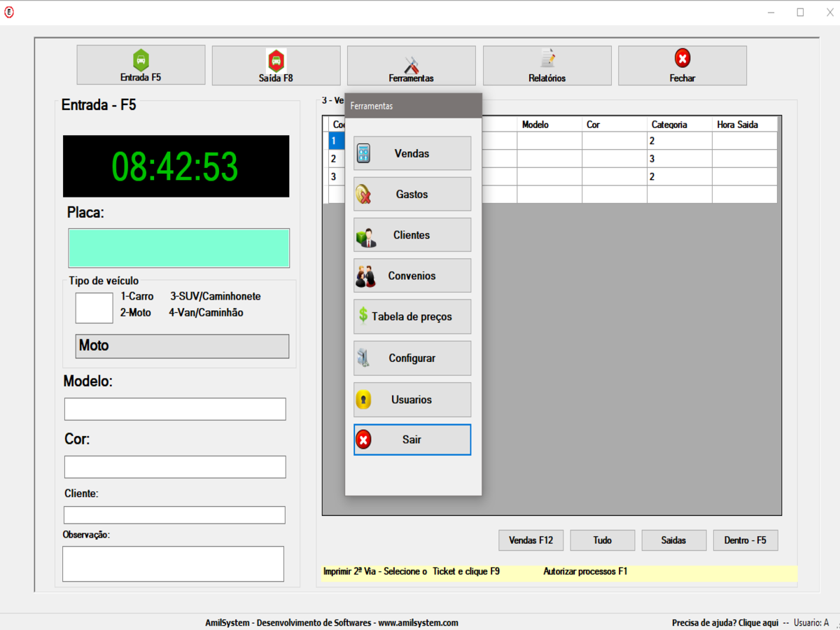Choose Sair to close the Ferramentas menu
840x630 pixels.
point(412,440)
